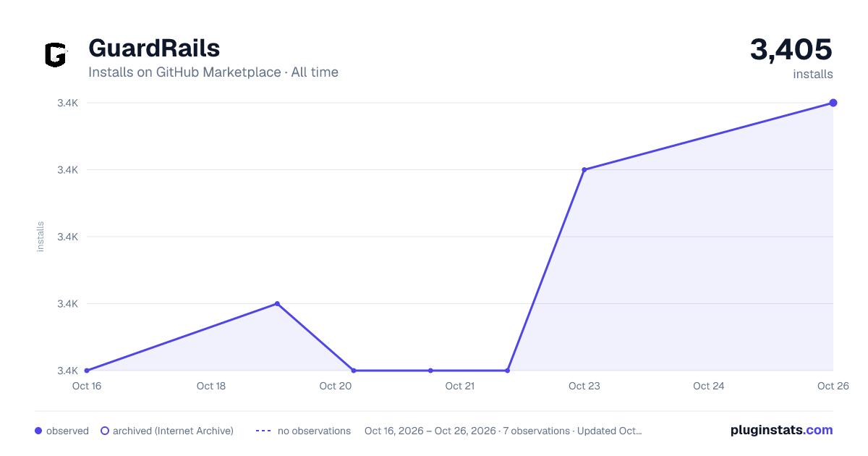
Task: Click the 3,405 total installs figure
Action: 791,49
